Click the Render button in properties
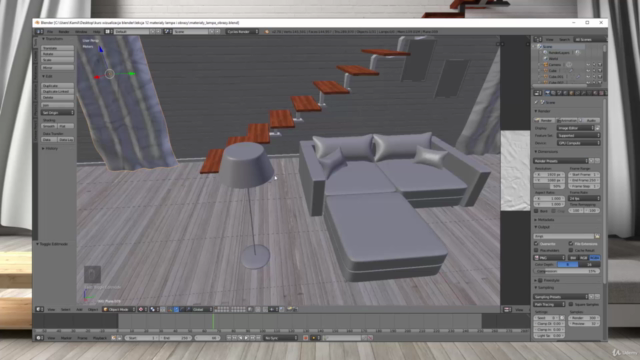Screen dimensions: 640x360 point(544,120)
